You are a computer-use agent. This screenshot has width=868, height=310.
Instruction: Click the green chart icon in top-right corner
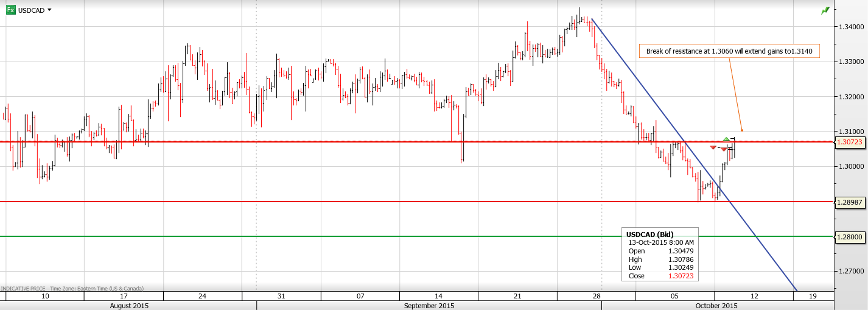825,10
